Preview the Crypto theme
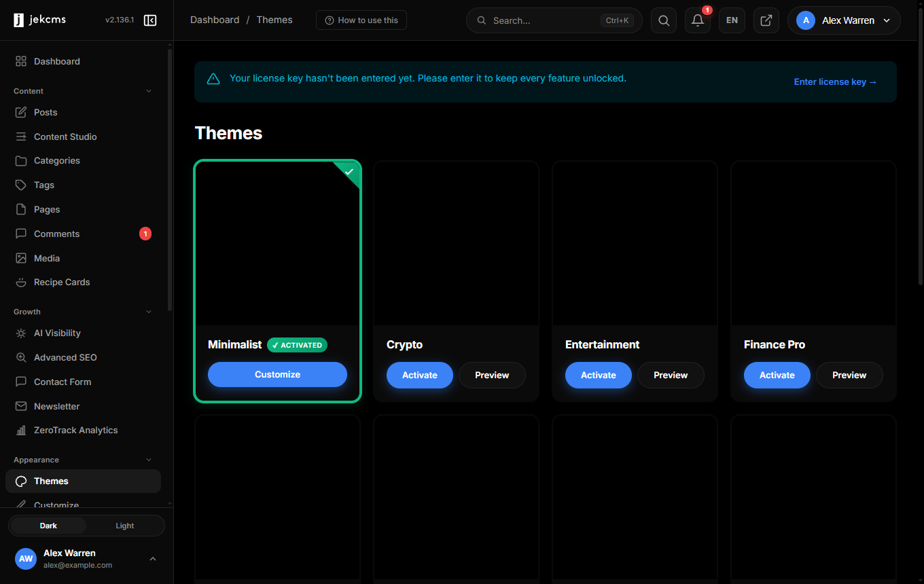Image resolution: width=924 pixels, height=584 pixels. tap(492, 375)
